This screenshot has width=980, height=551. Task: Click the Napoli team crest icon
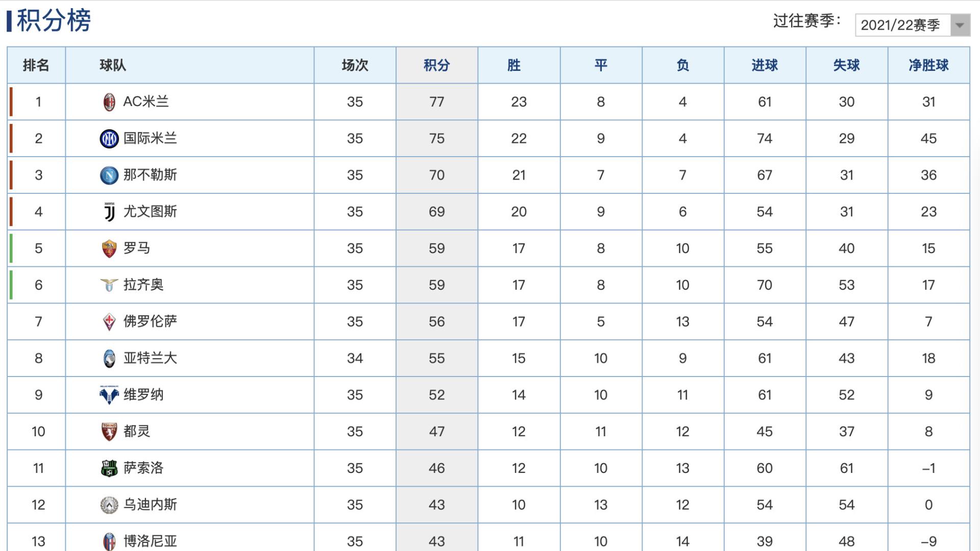coord(109,176)
